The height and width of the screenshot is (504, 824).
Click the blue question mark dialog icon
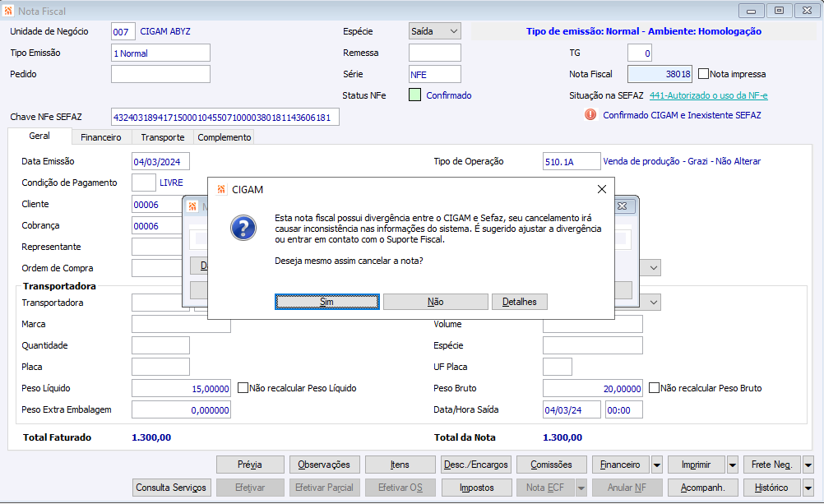243,228
